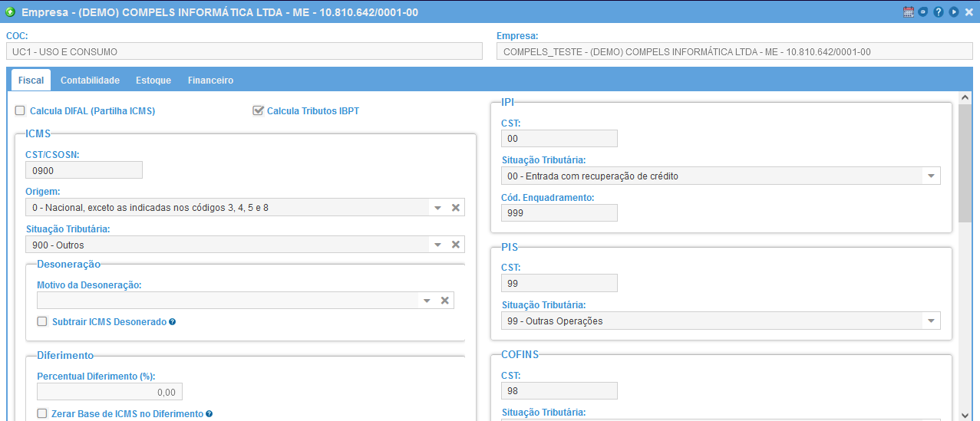The height and width of the screenshot is (421, 980).
Task: Show help for Zerar Base de ICMS
Action: tap(209, 414)
